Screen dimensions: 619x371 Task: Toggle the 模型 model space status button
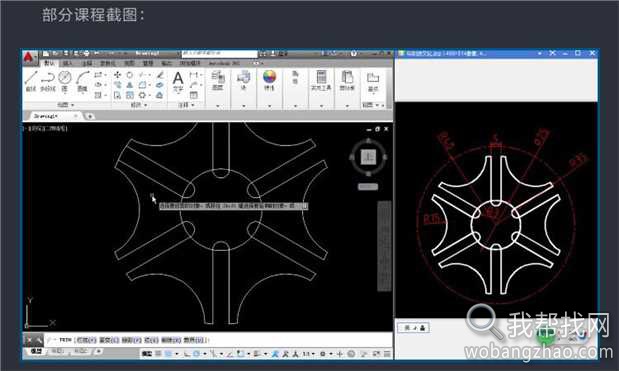[147, 354]
